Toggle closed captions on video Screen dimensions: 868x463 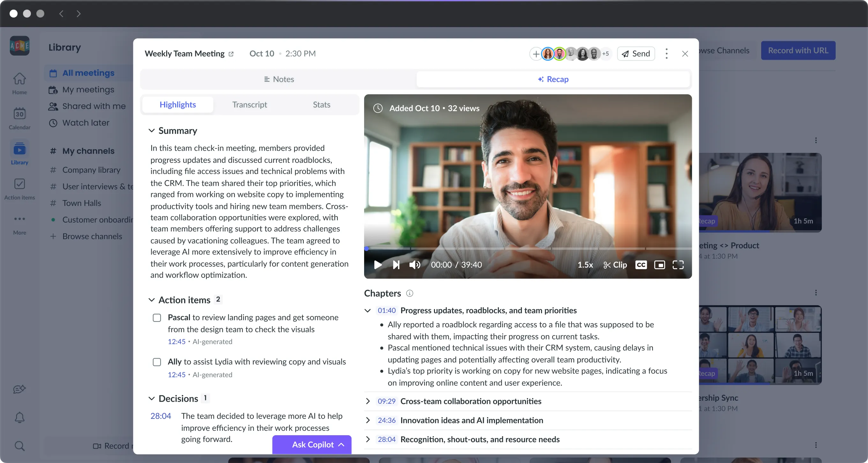point(641,265)
